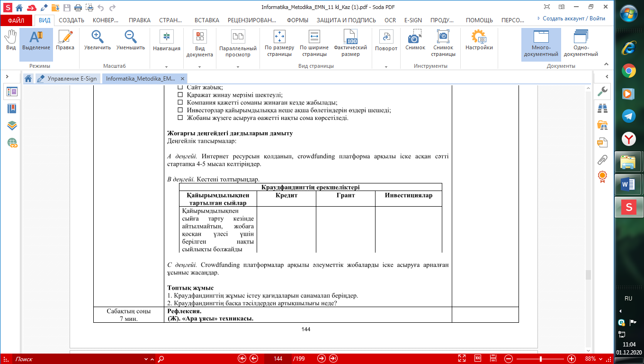Open Google Chrome from the taskbar

click(x=629, y=71)
